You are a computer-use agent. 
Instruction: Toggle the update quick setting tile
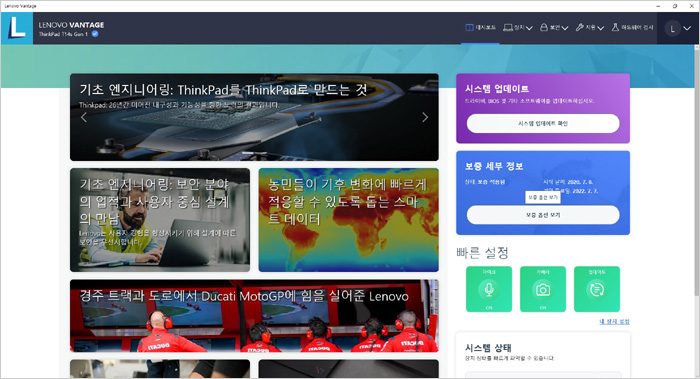click(597, 289)
